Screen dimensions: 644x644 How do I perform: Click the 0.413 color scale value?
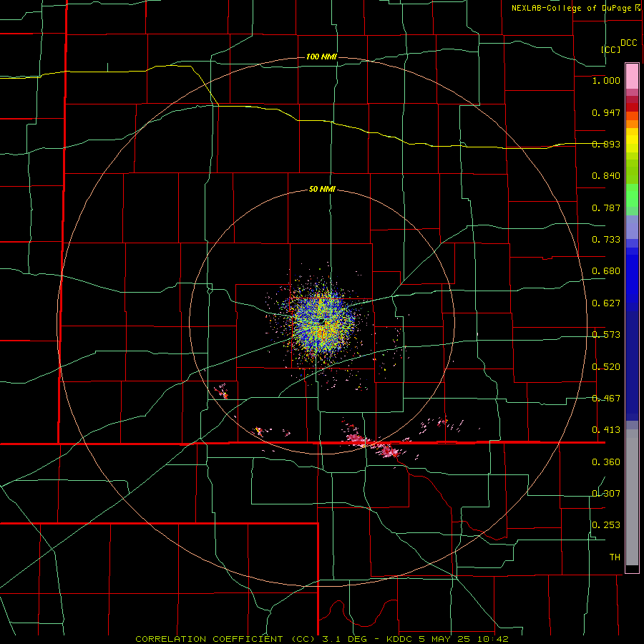[x=606, y=430]
